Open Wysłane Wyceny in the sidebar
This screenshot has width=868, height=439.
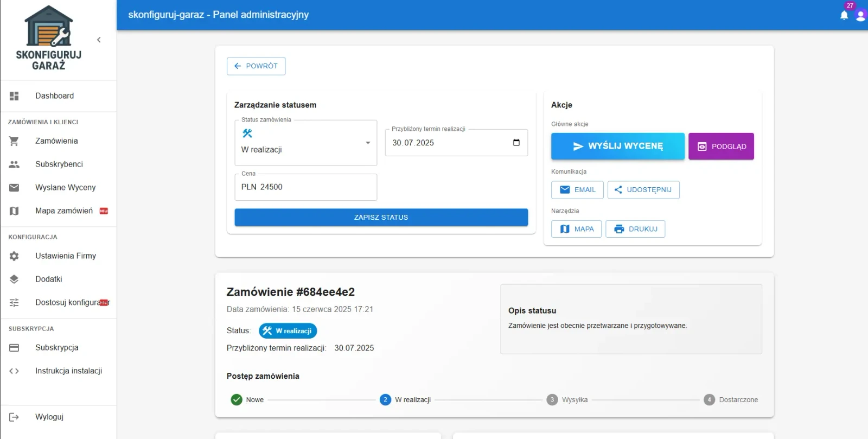coord(59,188)
